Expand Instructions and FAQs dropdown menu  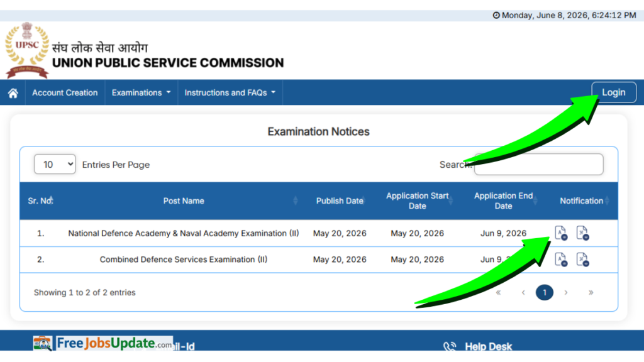click(230, 93)
